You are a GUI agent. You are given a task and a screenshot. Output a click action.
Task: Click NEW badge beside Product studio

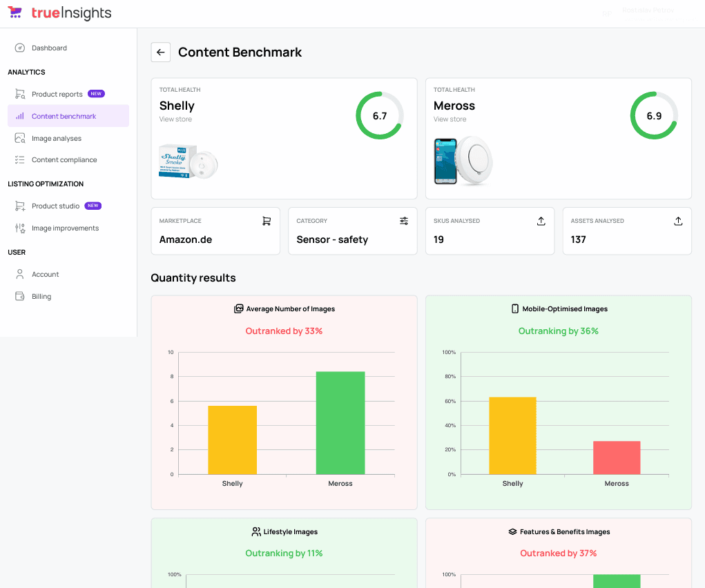click(93, 206)
